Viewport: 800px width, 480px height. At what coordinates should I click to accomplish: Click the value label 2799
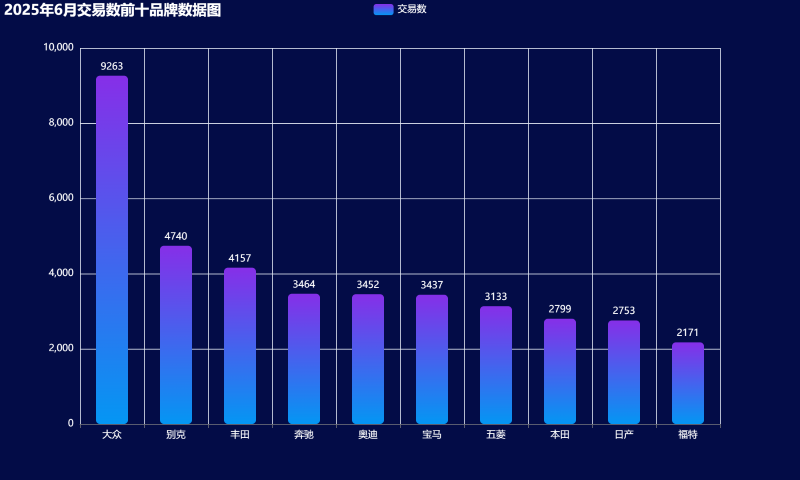560,309
